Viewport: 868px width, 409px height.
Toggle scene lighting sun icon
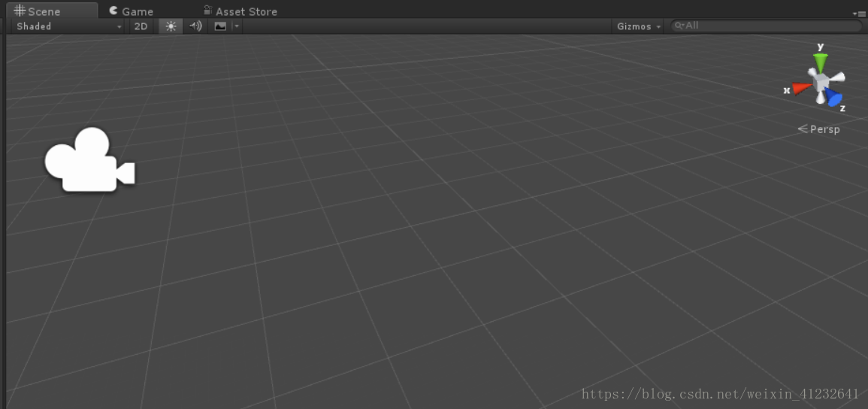(171, 26)
